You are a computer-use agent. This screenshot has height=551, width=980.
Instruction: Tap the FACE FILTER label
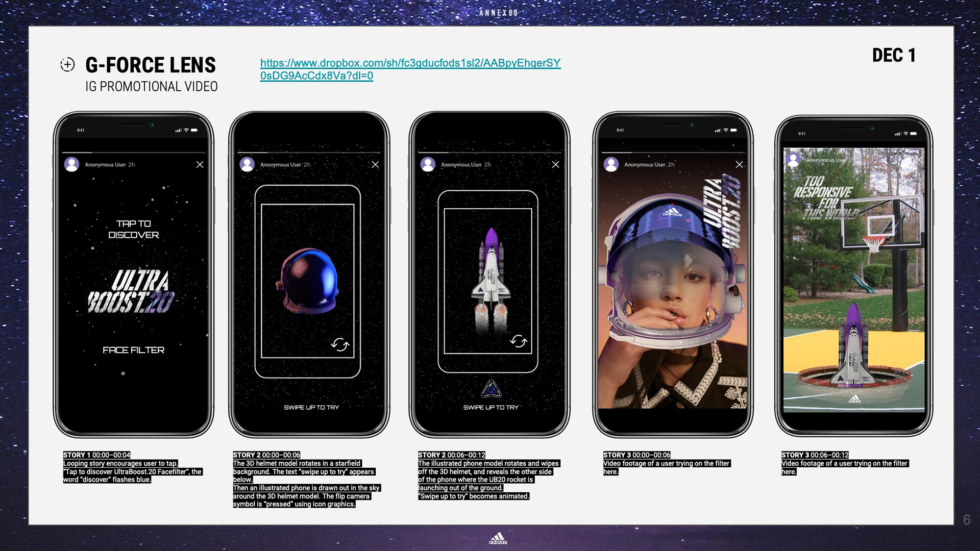134,350
